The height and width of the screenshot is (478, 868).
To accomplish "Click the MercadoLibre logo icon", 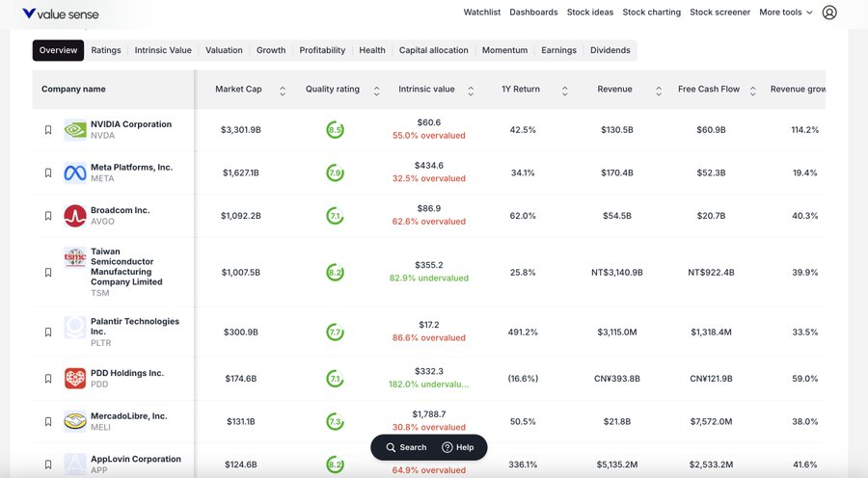I will (74, 421).
